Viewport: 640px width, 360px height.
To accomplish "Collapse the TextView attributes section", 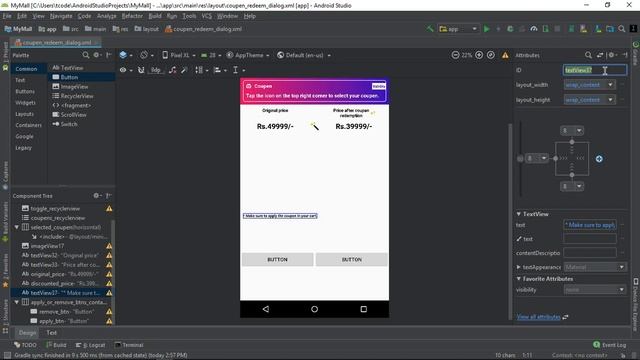I will [519, 214].
